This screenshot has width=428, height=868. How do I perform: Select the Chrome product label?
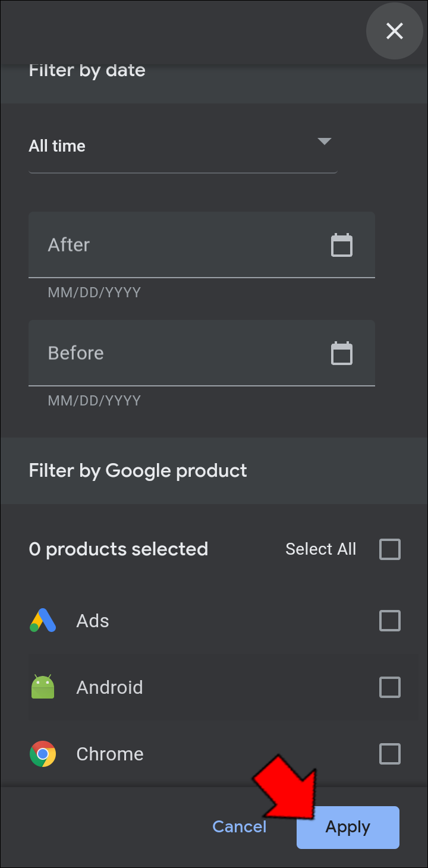110,754
